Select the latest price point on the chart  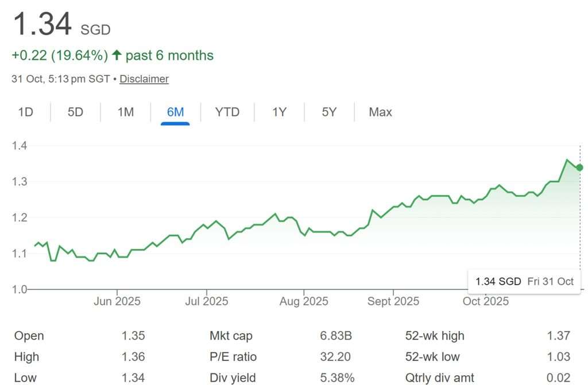[579, 168]
